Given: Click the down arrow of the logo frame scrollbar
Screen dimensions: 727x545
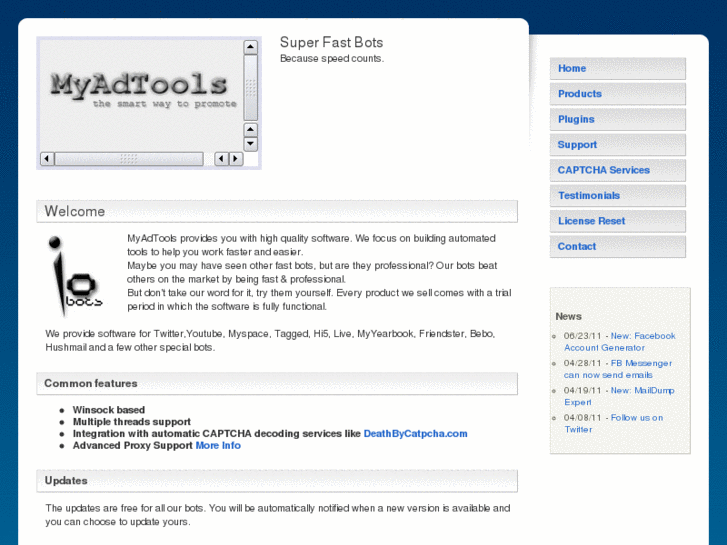Looking at the screenshot, I should tap(250, 144).
